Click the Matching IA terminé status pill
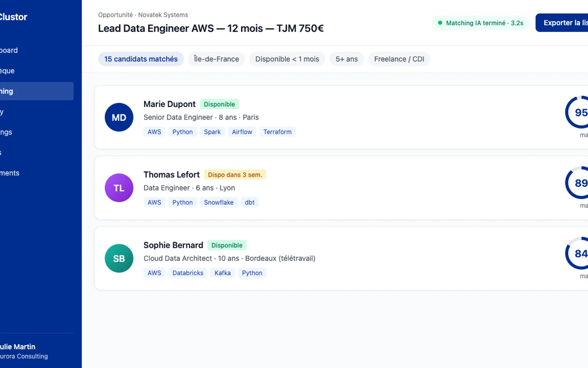The width and height of the screenshot is (588, 368). [x=480, y=23]
